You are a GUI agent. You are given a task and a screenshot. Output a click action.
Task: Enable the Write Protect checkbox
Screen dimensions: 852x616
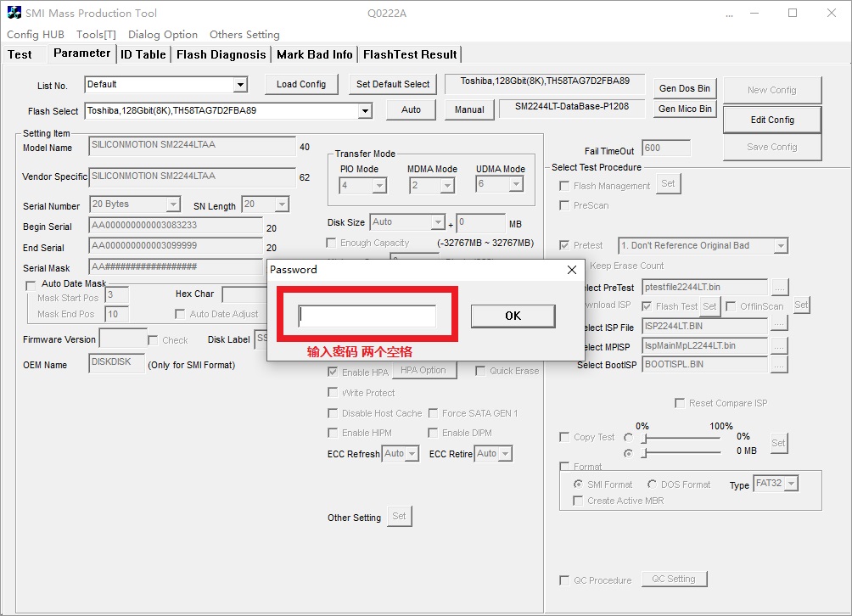tap(333, 393)
